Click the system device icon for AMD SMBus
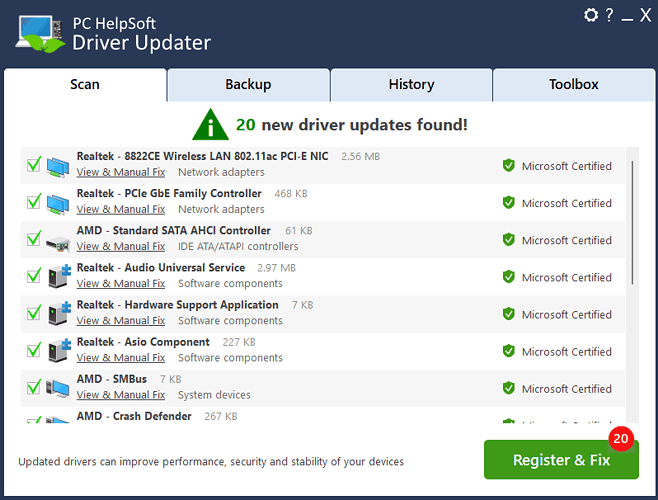 click(57, 388)
